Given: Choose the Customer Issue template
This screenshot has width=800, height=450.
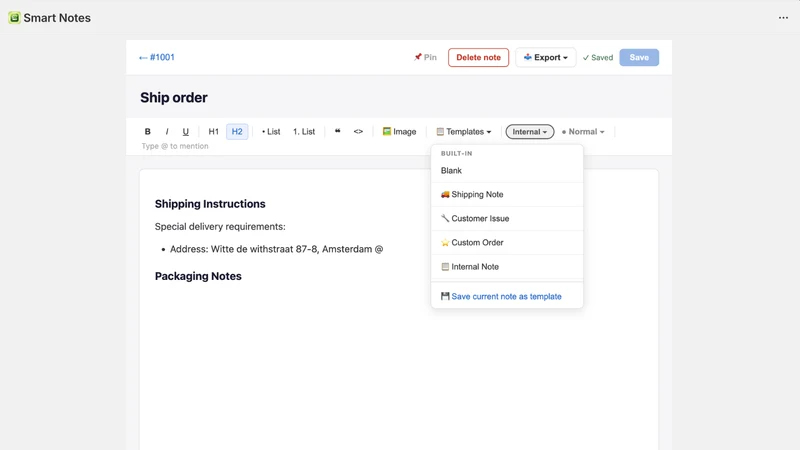Looking at the screenshot, I should point(507,218).
